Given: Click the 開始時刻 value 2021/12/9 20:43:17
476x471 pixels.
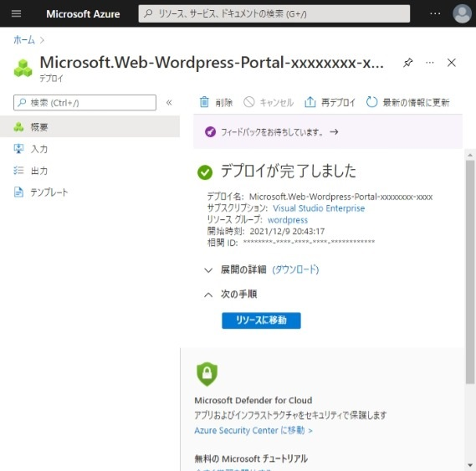Looking at the screenshot, I should pyautogui.click(x=287, y=232).
